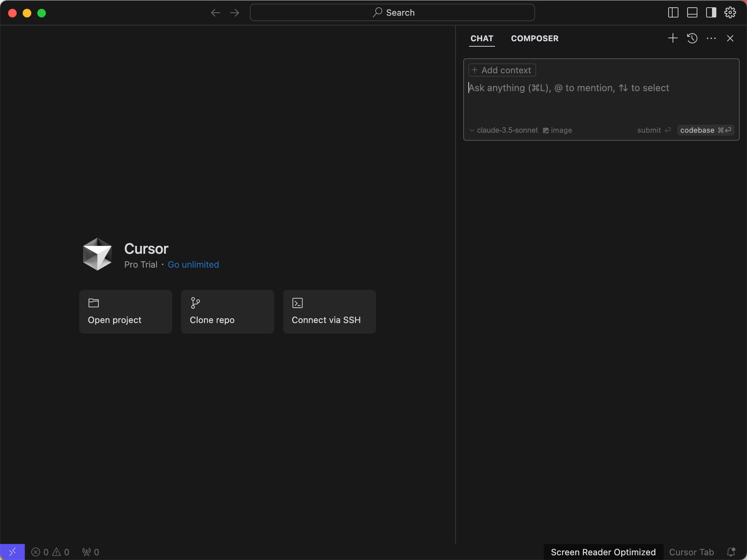Switch to the Composer tab

[x=534, y=38]
